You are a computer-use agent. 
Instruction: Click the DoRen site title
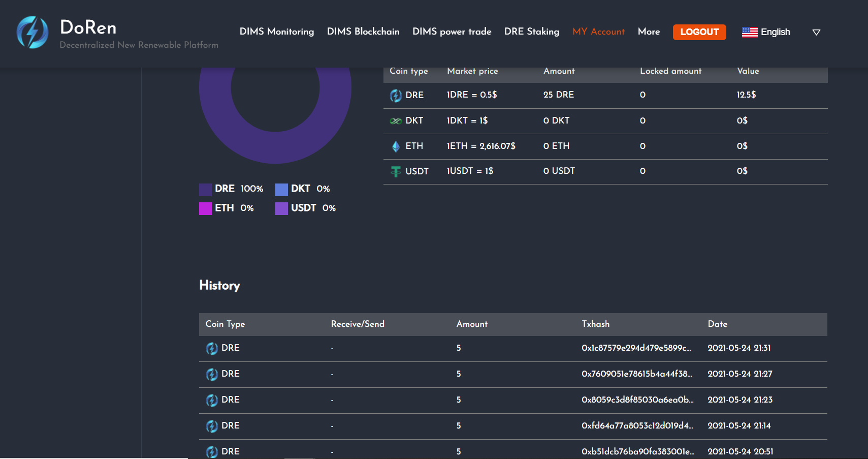(88, 27)
